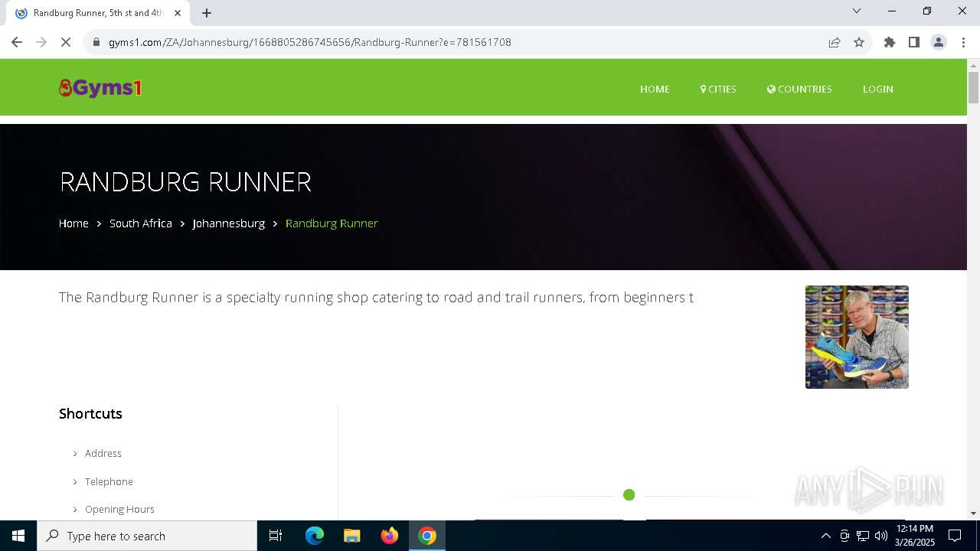The width and height of the screenshot is (980, 551).
Task: Click the browser forward arrow
Action: click(41, 42)
